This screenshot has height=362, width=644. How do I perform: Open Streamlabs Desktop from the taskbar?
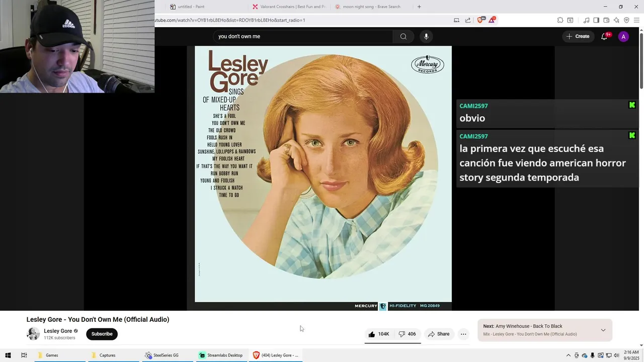point(222,355)
